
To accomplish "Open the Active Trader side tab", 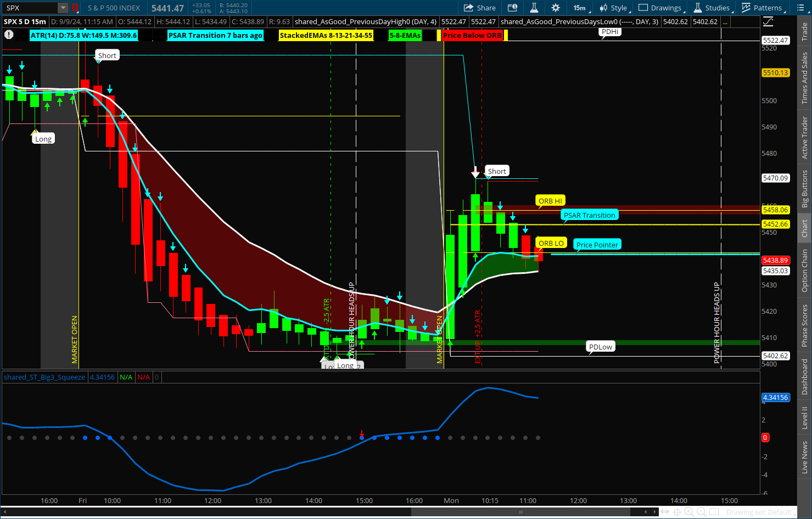I will (805, 137).
